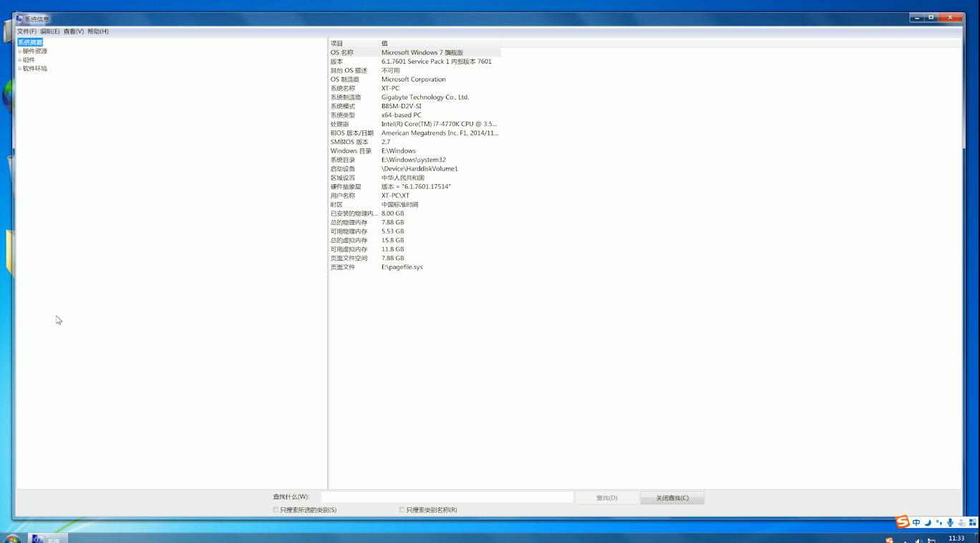980x543 pixels.
Task: Select the 组件 tree label
Action: (x=29, y=60)
